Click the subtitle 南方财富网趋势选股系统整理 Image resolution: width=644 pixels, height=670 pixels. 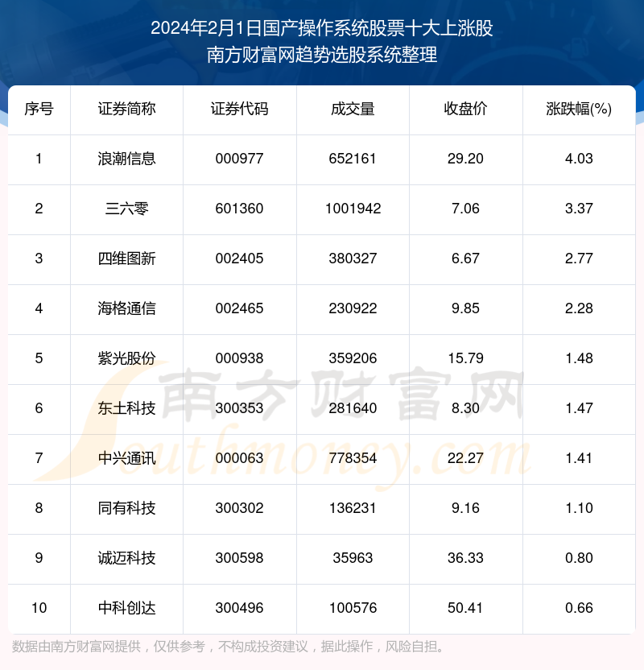click(322, 55)
